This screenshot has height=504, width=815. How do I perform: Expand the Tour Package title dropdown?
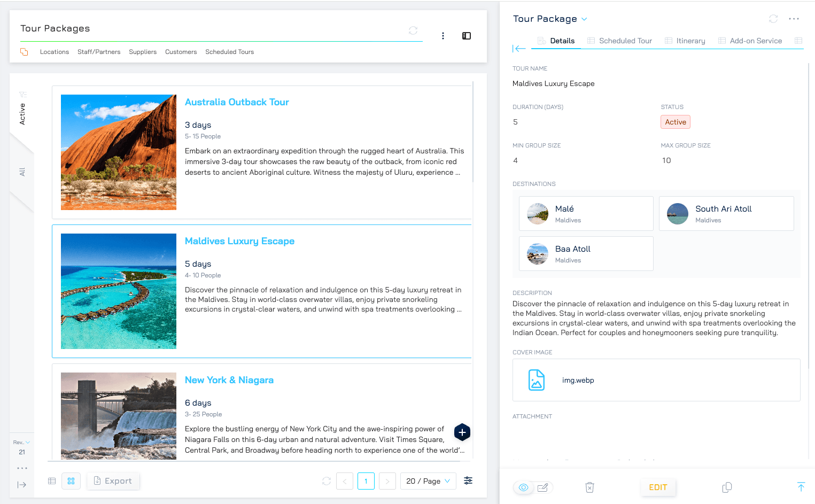tap(584, 19)
